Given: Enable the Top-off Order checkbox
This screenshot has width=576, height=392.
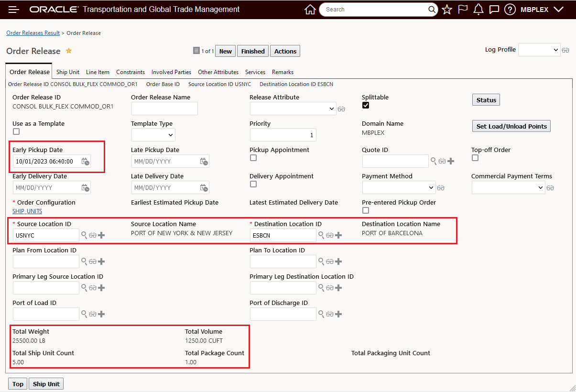Looking at the screenshot, I should click(x=475, y=158).
